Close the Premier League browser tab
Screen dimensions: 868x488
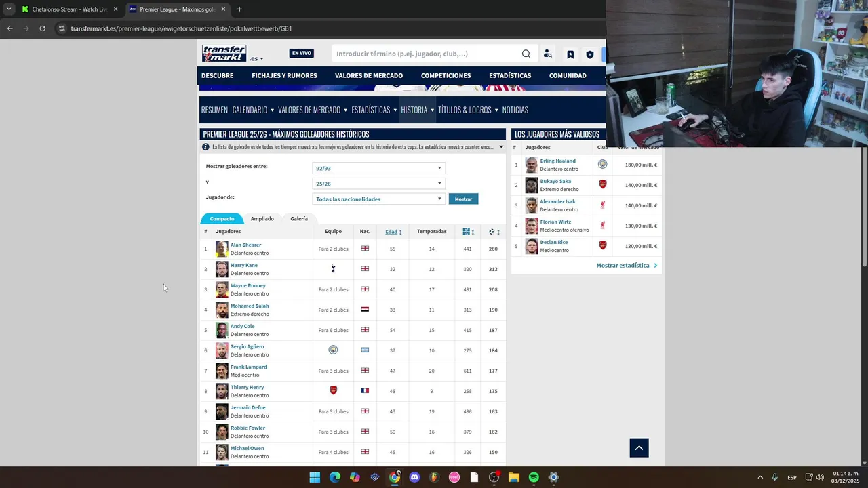click(x=223, y=9)
